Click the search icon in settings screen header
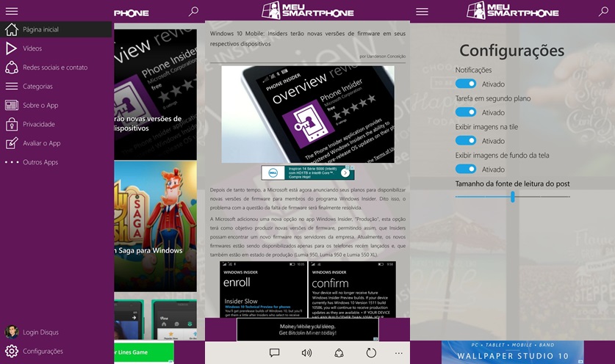The image size is (615, 364). 603,11
